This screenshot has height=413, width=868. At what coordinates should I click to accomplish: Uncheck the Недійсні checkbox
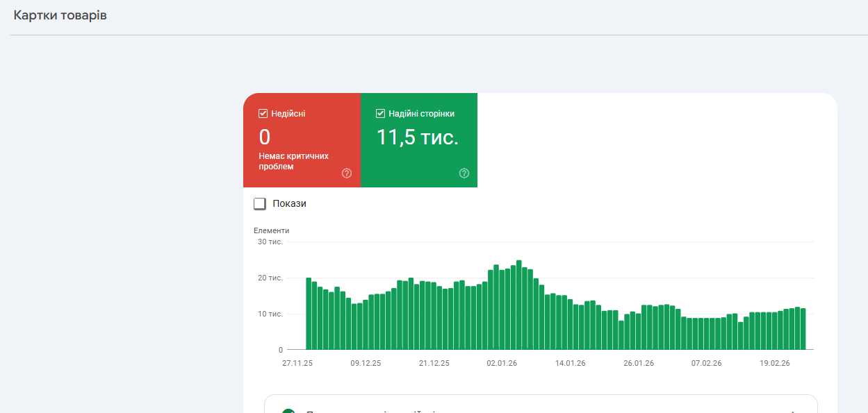[x=263, y=113]
